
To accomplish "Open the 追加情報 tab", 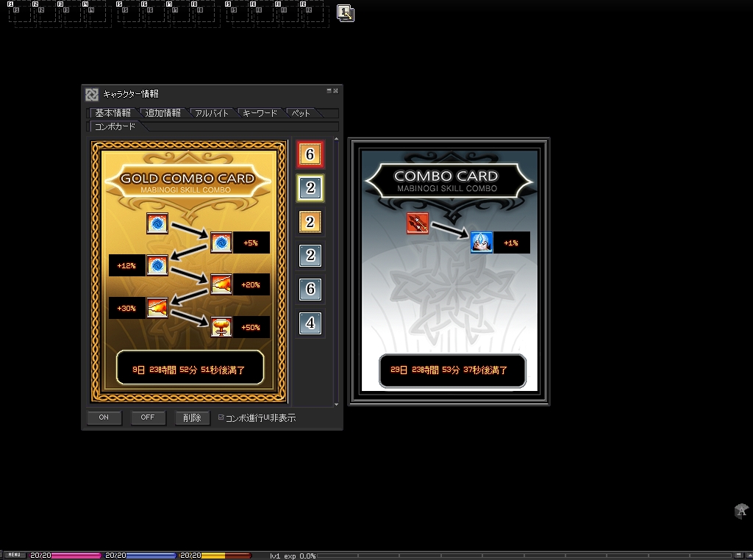I will [x=163, y=113].
